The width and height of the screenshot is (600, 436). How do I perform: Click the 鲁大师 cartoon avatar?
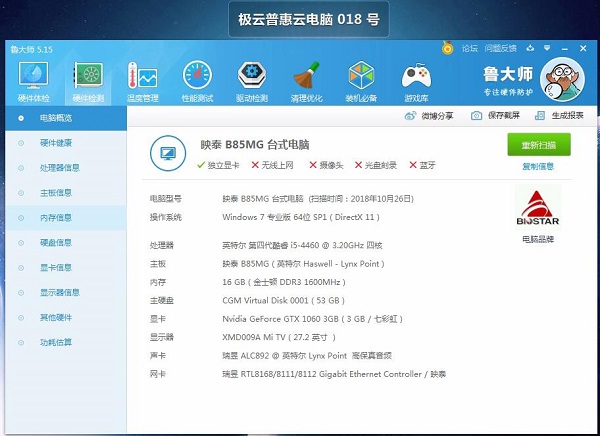562,79
